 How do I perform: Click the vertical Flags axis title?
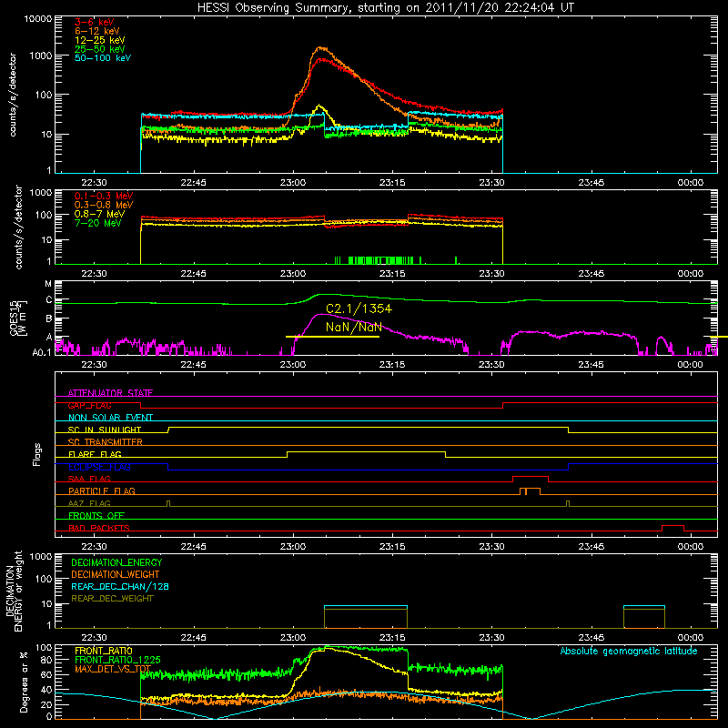point(37,454)
